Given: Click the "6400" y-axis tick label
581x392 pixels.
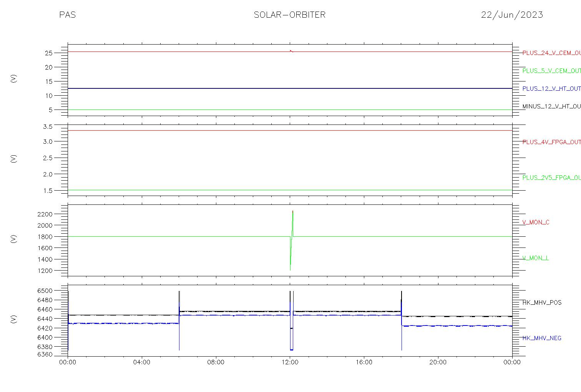Looking at the screenshot, I should click(45, 337).
